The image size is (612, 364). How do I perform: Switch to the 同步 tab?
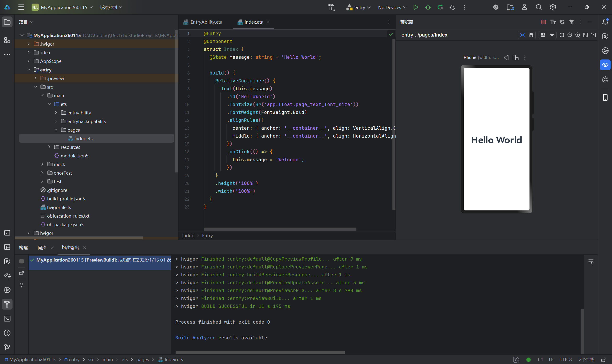coord(42,247)
